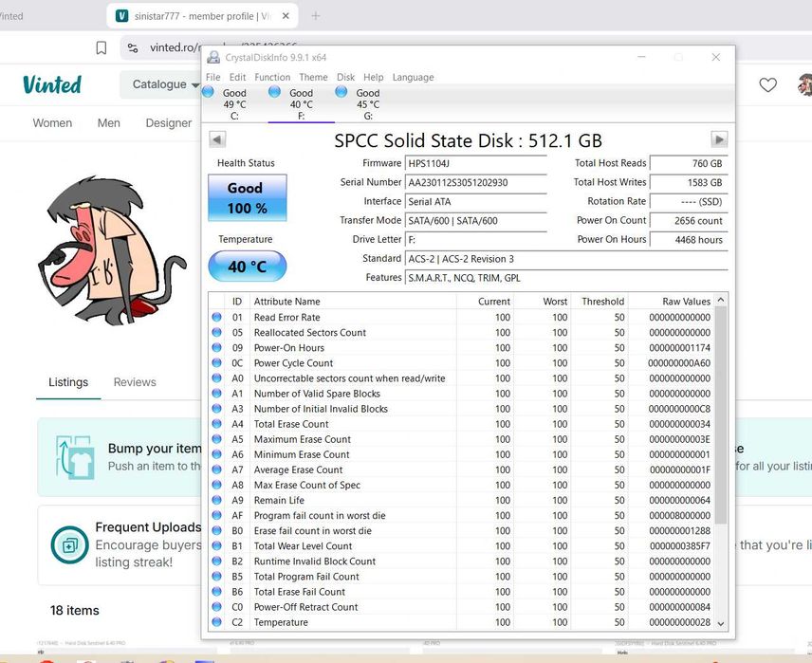Select the Number of Valid Spare Blocks row

coord(461,394)
